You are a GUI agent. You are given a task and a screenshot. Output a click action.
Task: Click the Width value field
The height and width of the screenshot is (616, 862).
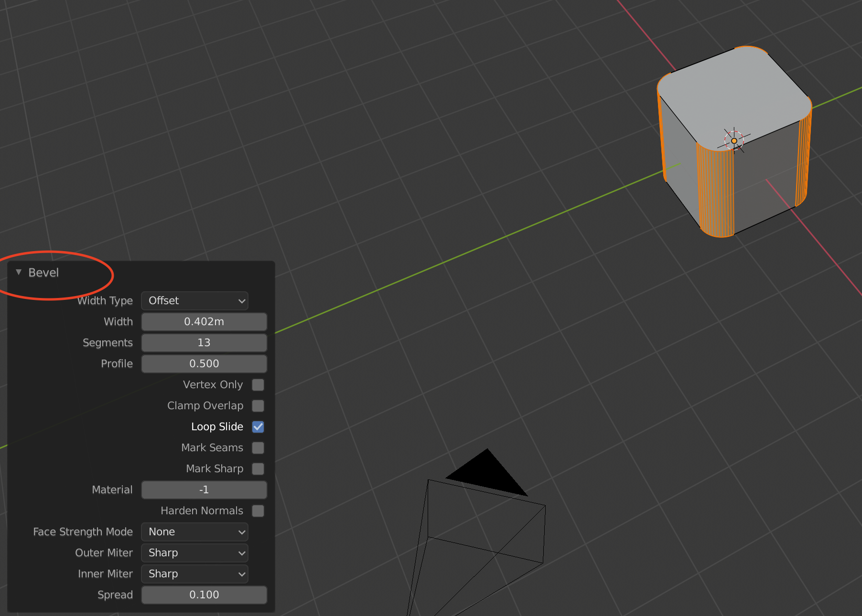click(x=204, y=322)
